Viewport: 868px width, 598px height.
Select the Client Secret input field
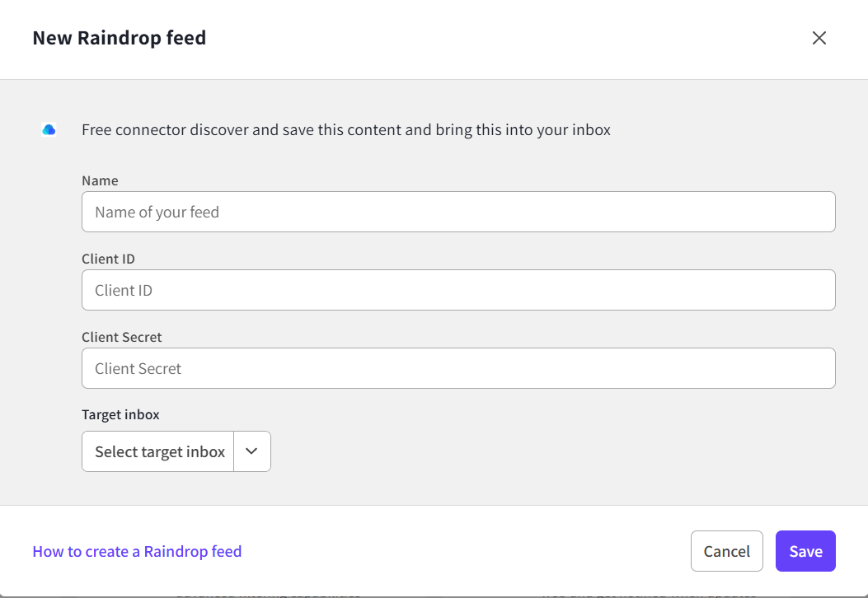point(458,368)
